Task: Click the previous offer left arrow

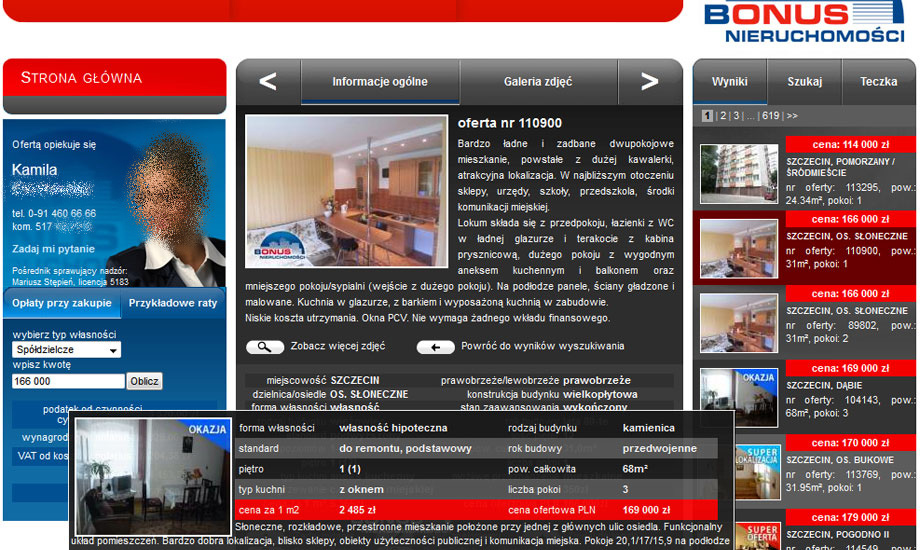Action: (x=268, y=82)
